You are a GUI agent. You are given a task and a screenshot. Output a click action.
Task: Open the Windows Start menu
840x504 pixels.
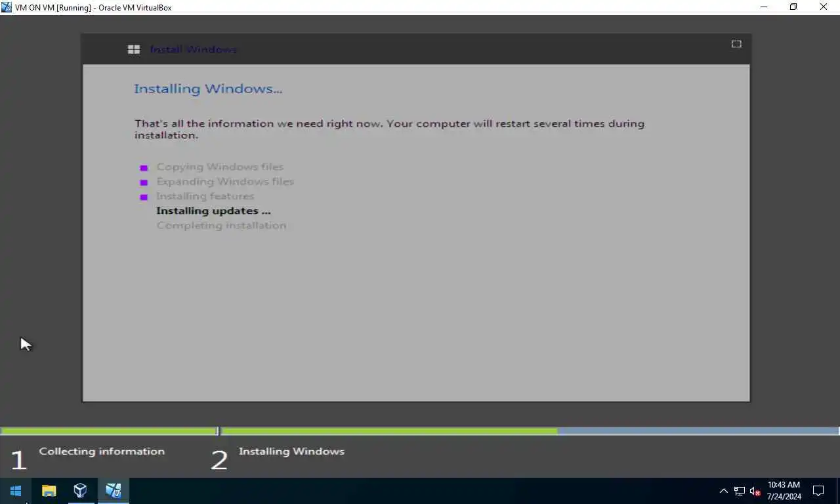(x=16, y=491)
